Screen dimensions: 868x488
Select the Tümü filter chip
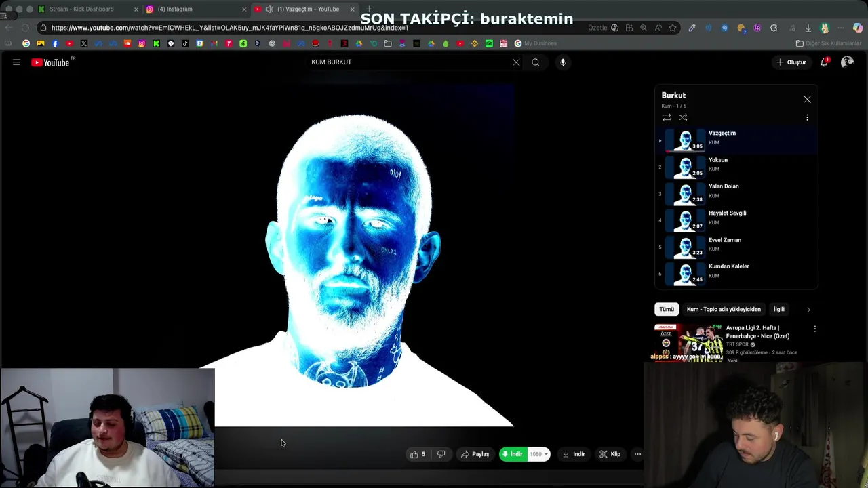point(667,309)
